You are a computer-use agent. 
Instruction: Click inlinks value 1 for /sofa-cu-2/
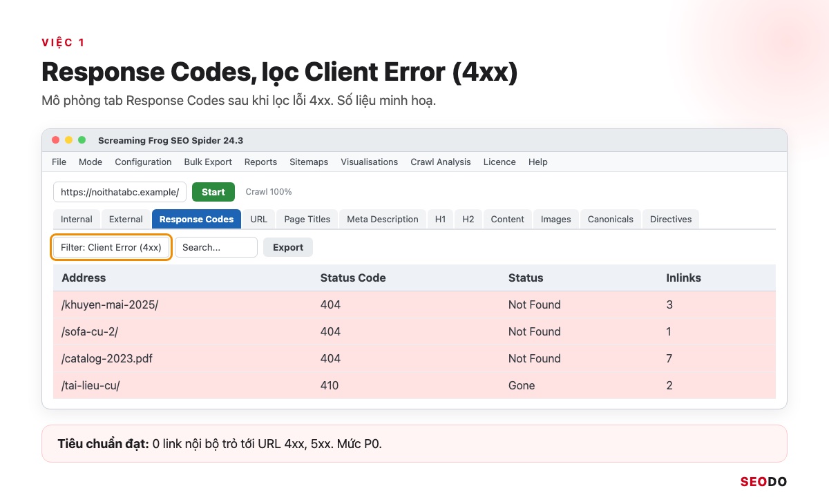(x=669, y=331)
